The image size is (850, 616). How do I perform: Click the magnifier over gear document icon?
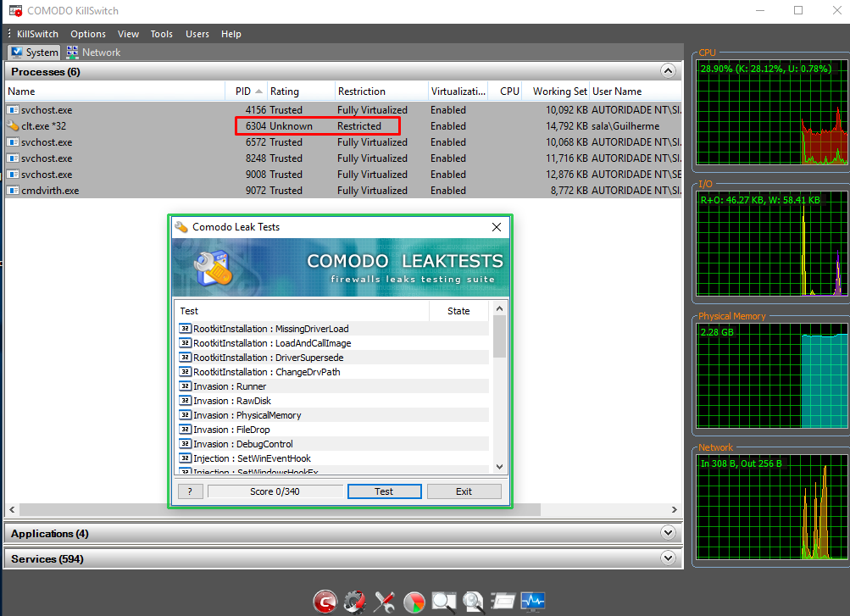tap(473, 602)
